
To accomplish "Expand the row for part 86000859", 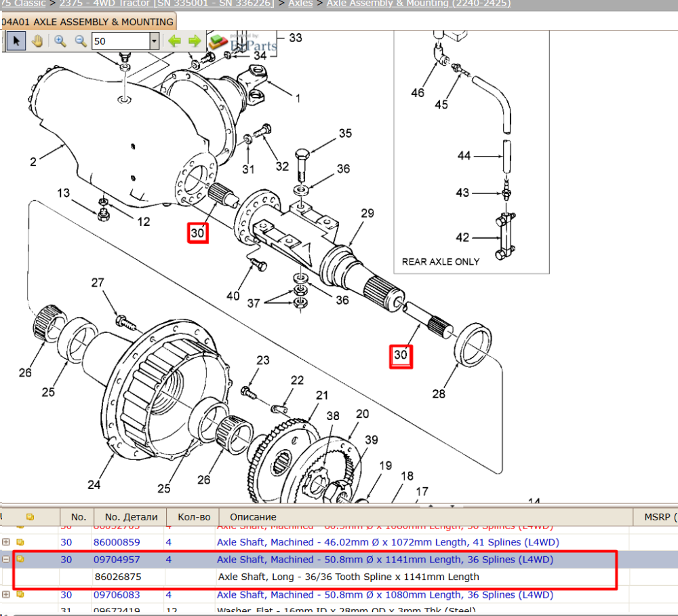I will tap(6, 542).
